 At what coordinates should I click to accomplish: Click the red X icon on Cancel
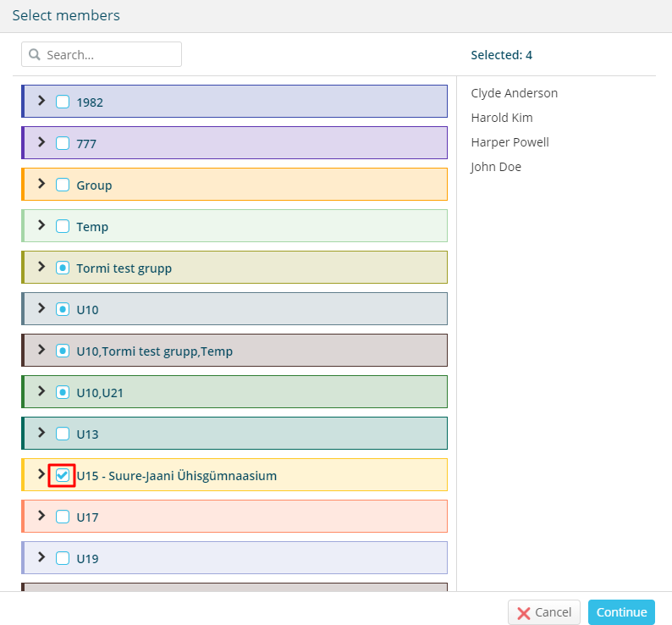click(x=523, y=613)
